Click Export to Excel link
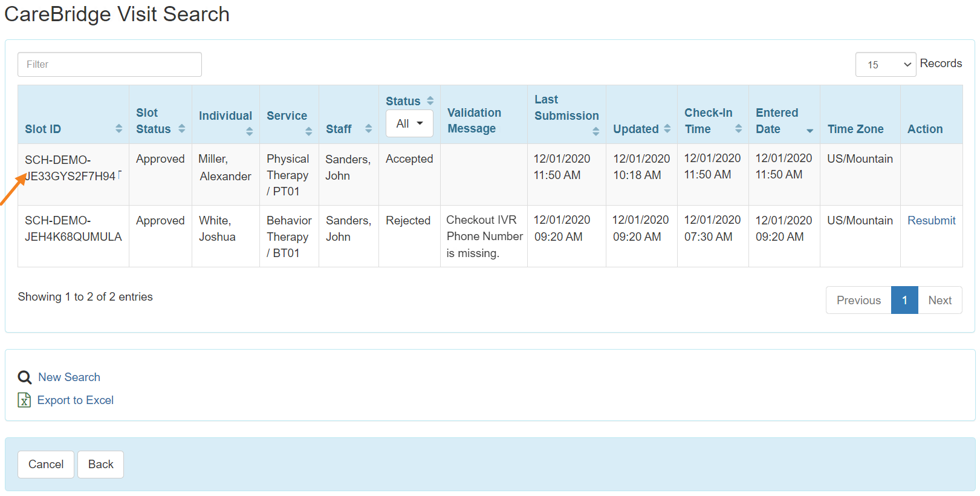The height and width of the screenshot is (496, 980). point(76,400)
